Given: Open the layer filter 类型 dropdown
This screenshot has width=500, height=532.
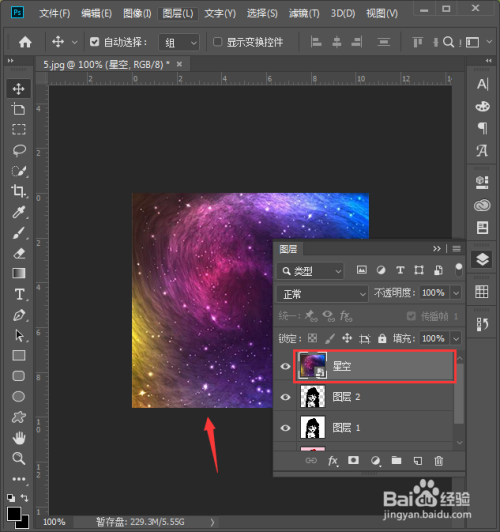Looking at the screenshot, I should (x=310, y=271).
